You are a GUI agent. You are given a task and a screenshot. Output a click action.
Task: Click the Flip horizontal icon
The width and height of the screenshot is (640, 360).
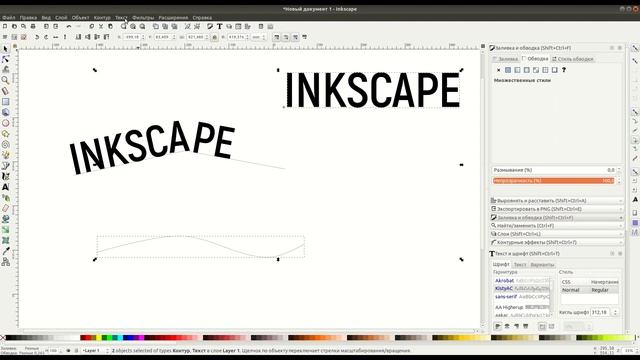[56, 37]
